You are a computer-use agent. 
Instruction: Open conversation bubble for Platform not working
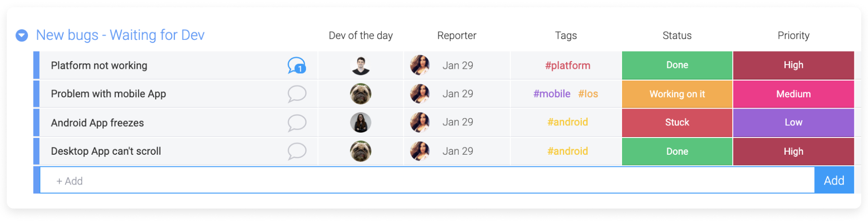297,66
